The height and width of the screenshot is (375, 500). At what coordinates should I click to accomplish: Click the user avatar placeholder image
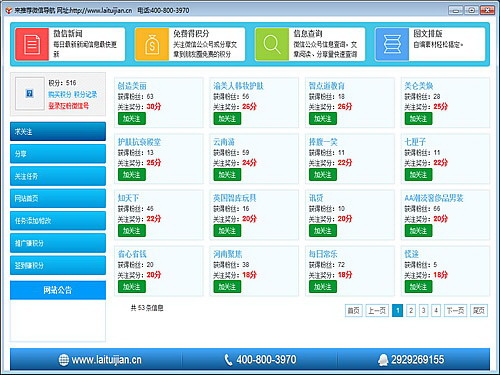tap(30, 94)
